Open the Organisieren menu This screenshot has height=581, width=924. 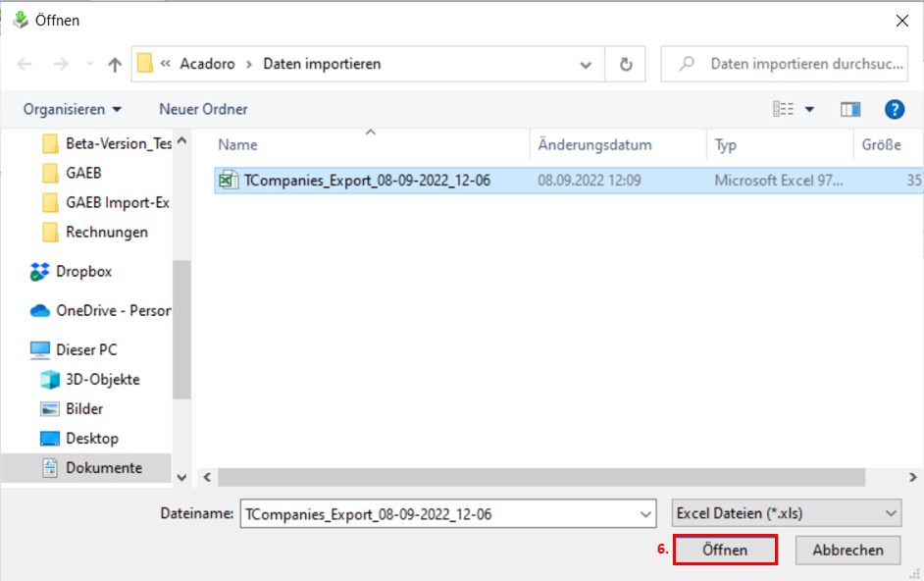73,109
